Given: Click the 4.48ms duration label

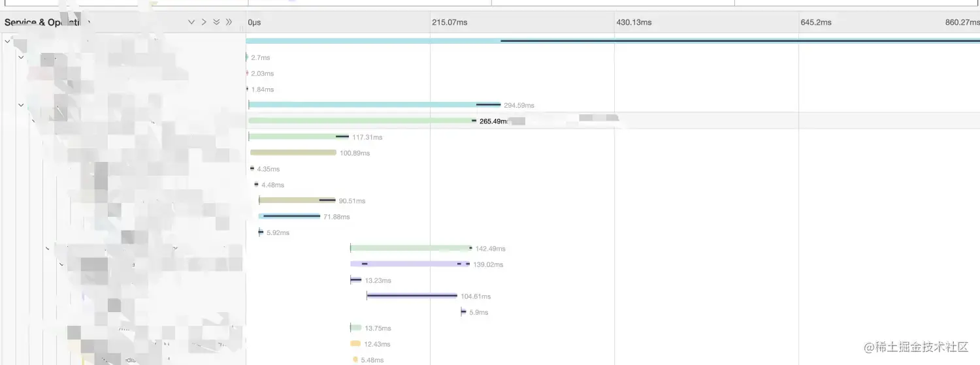Looking at the screenshot, I should click(x=273, y=185).
